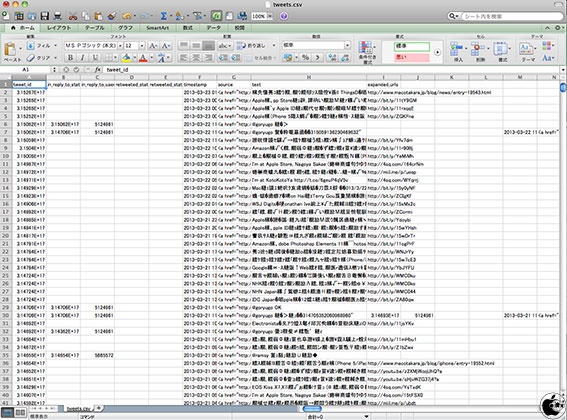Switch to the Data (データ) tab
The width and height of the screenshot is (567, 420).
(x=213, y=28)
